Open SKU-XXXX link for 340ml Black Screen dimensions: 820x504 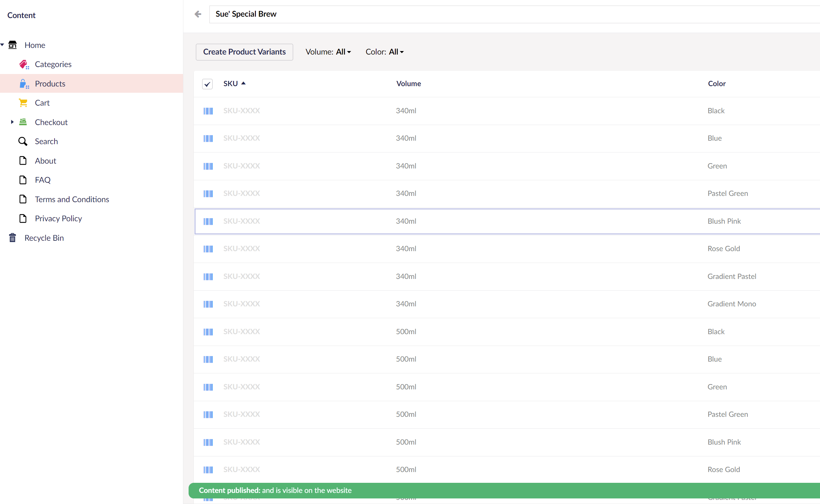click(x=242, y=110)
